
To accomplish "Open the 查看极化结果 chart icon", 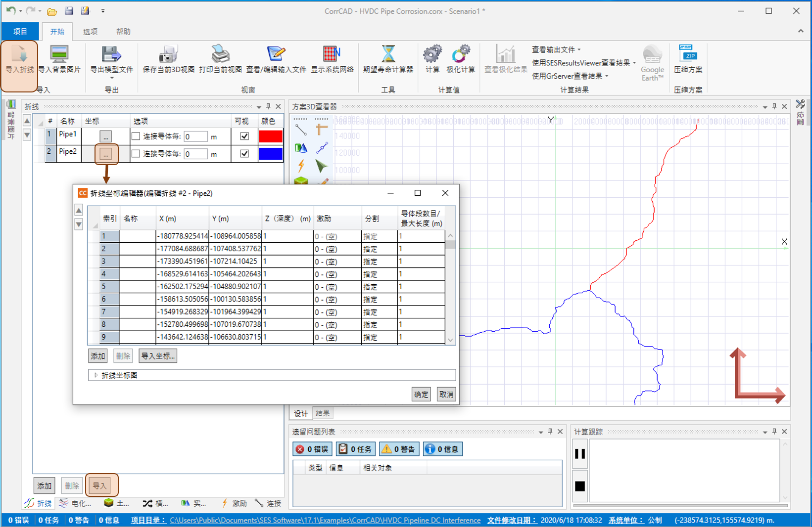I will (x=506, y=54).
